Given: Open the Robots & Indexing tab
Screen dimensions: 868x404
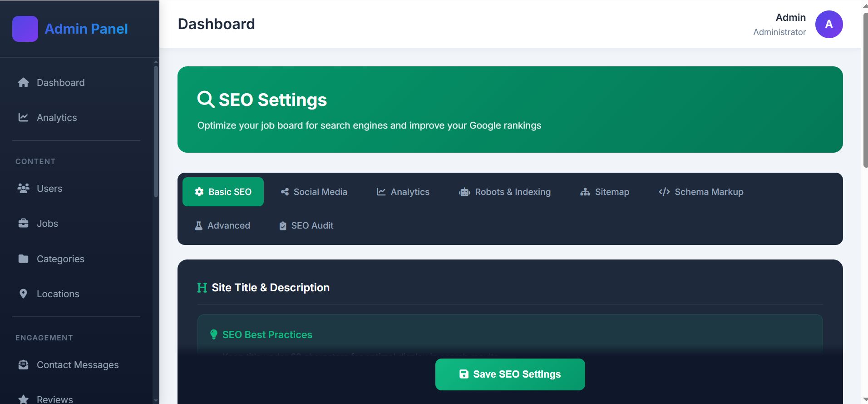Looking at the screenshot, I should (504, 192).
